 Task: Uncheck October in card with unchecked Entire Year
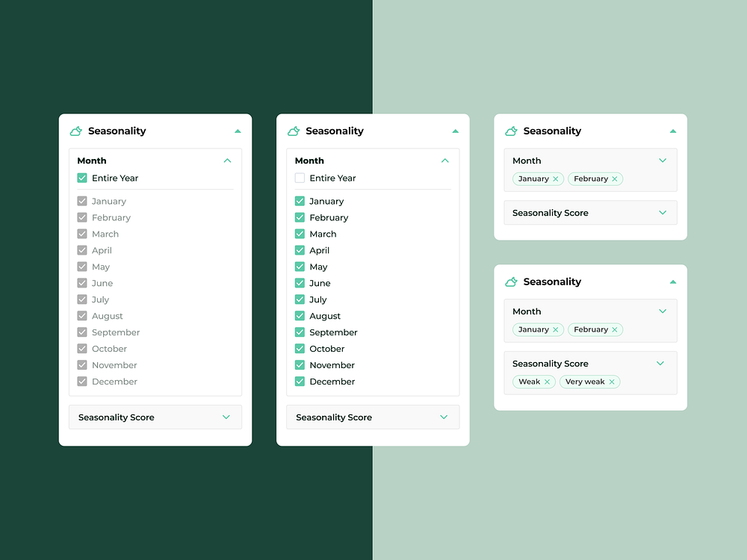pyautogui.click(x=300, y=349)
